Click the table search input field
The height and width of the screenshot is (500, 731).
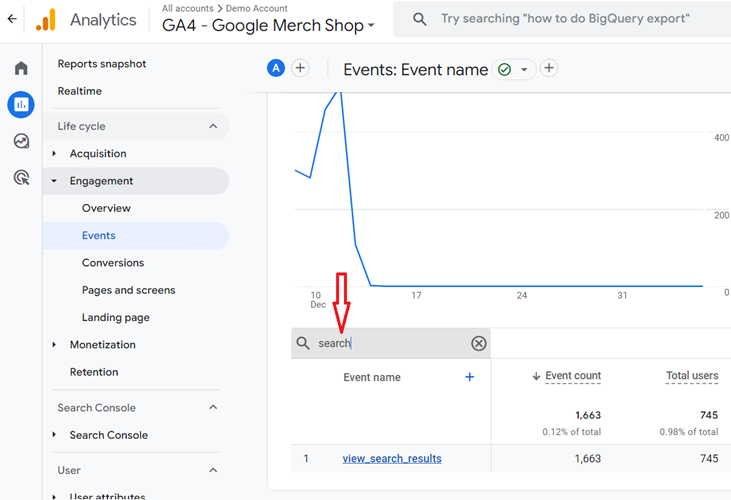coord(390,343)
